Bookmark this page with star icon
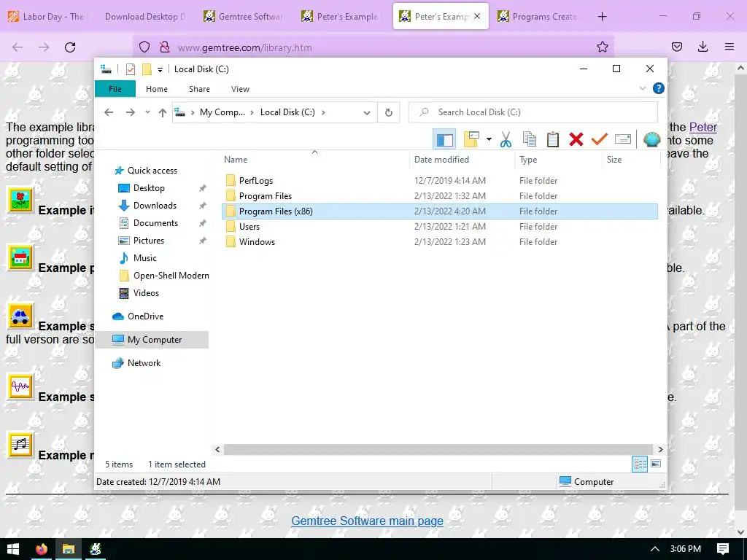The image size is (747, 560). (x=602, y=47)
